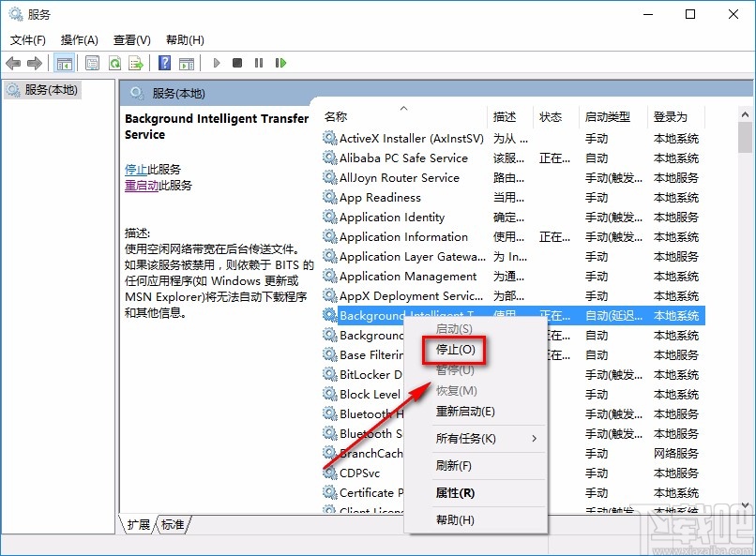Viewport: 756px width, 556px height.
Task: Click the Restart Service toolbar icon
Action: click(280, 63)
